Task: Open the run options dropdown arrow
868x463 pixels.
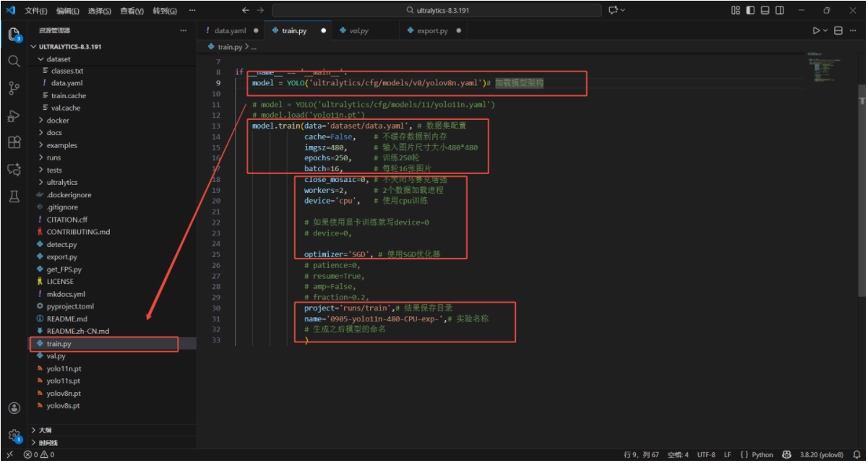Action: pyautogui.click(x=826, y=30)
